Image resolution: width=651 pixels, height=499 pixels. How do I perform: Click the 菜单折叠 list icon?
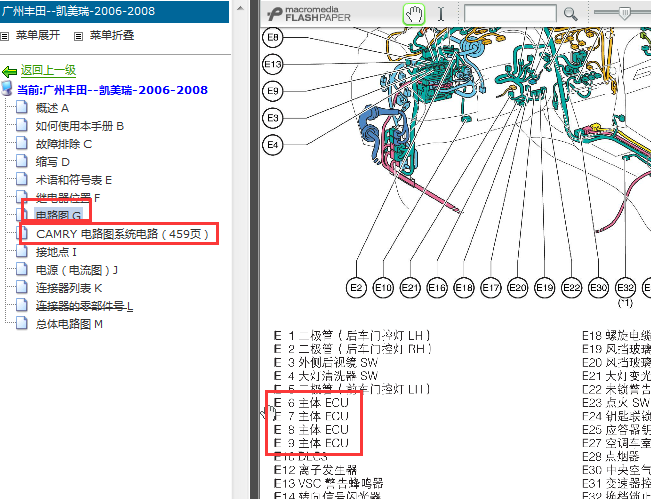[78, 37]
